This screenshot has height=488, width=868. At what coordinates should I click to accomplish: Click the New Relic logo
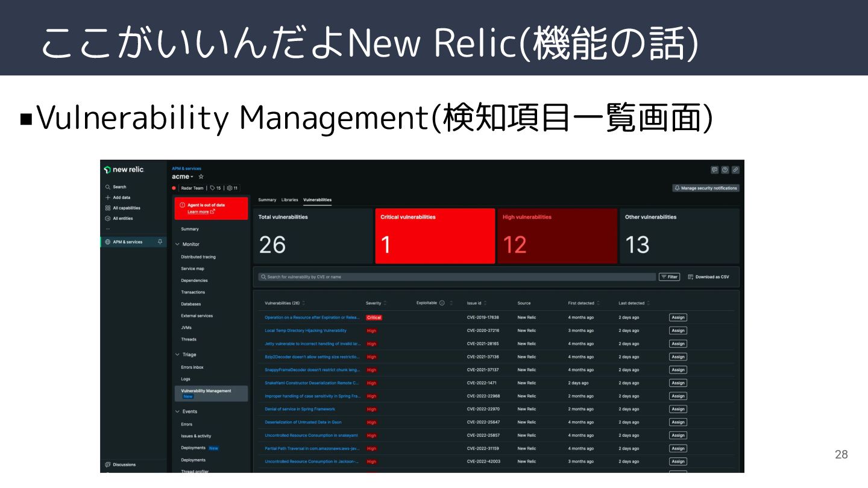(124, 170)
